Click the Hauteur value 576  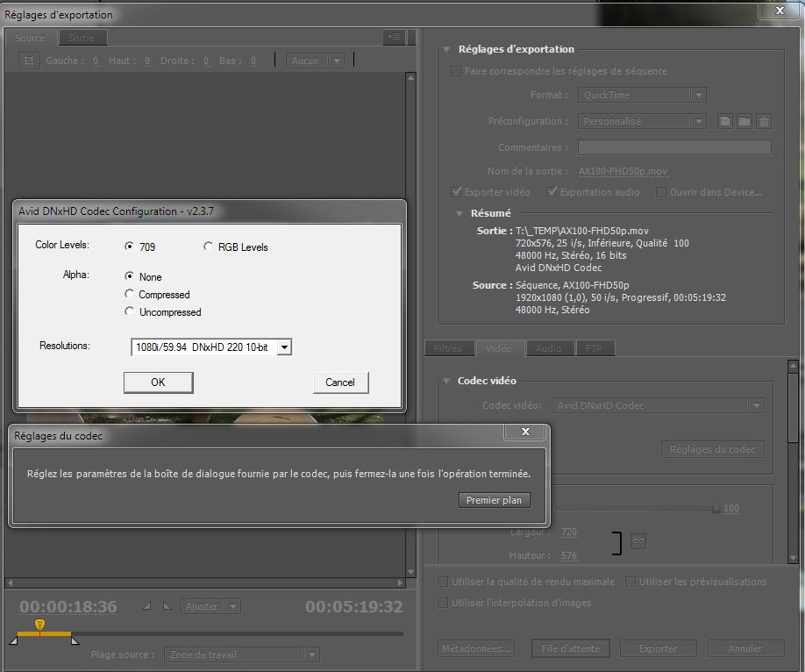click(x=569, y=555)
